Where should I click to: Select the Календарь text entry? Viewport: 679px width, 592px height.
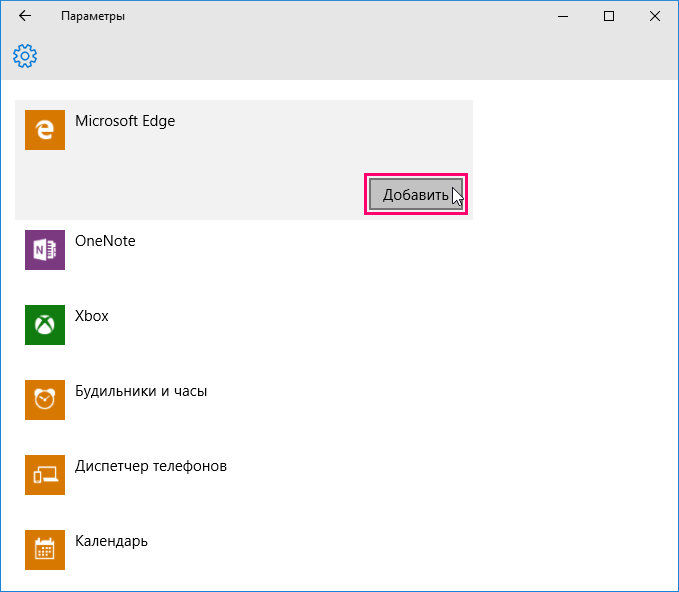(x=111, y=541)
